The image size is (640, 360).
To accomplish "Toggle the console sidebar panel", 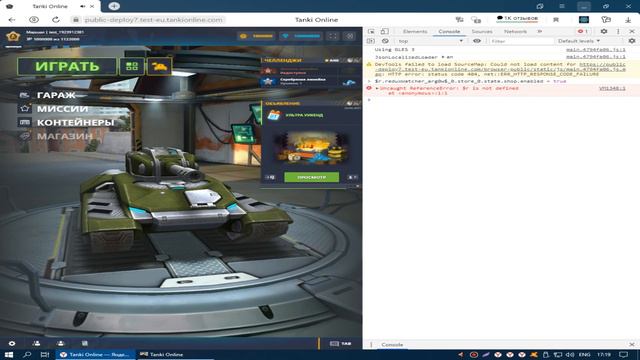I will 371,41.
